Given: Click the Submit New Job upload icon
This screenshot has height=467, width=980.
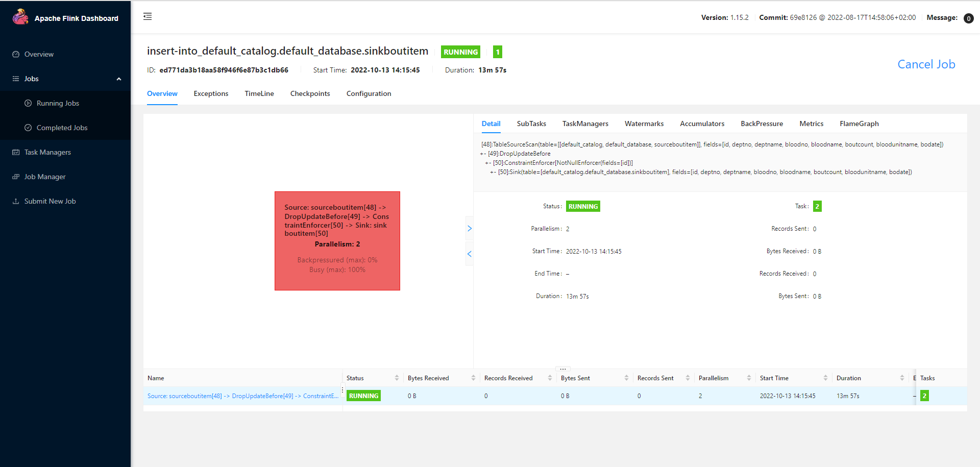Looking at the screenshot, I should pyautogui.click(x=16, y=201).
